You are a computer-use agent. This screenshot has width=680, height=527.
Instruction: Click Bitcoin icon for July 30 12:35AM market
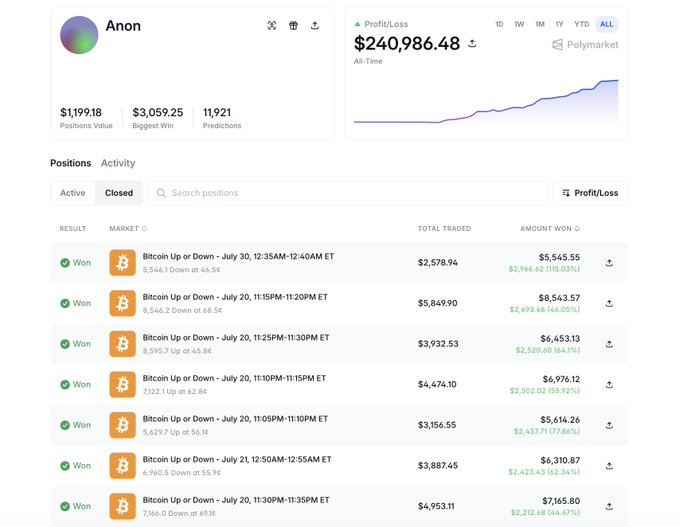coord(122,262)
